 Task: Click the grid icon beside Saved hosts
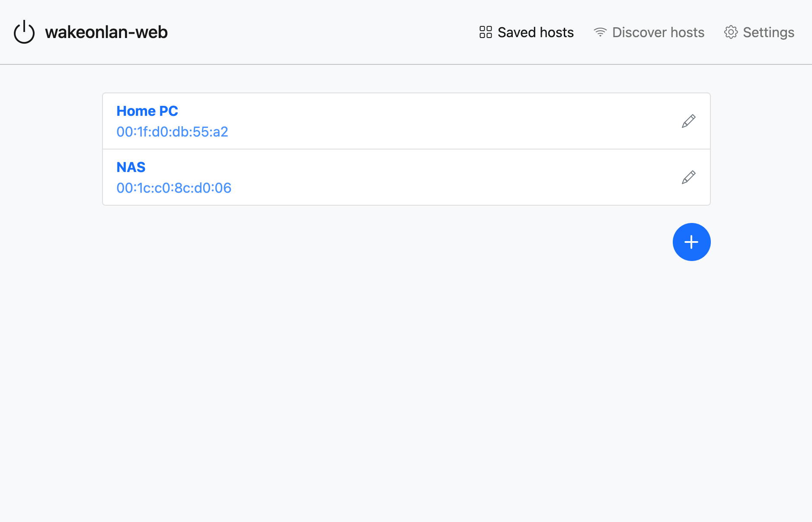pyautogui.click(x=485, y=32)
